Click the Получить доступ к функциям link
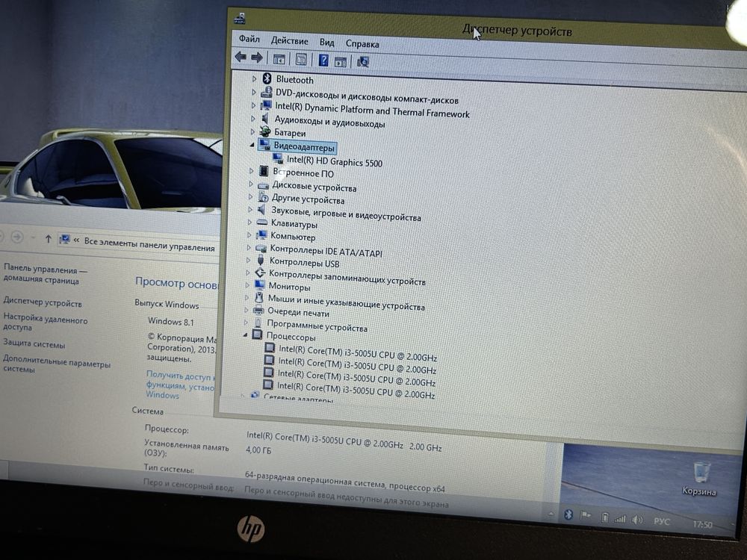747x560 pixels. click(x=181, y=385)
